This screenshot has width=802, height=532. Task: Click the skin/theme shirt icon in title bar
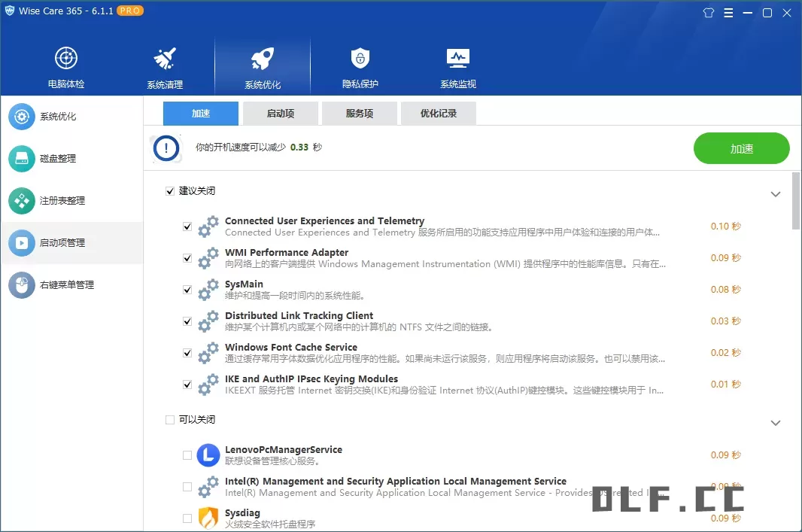click(x=708, y=13)
